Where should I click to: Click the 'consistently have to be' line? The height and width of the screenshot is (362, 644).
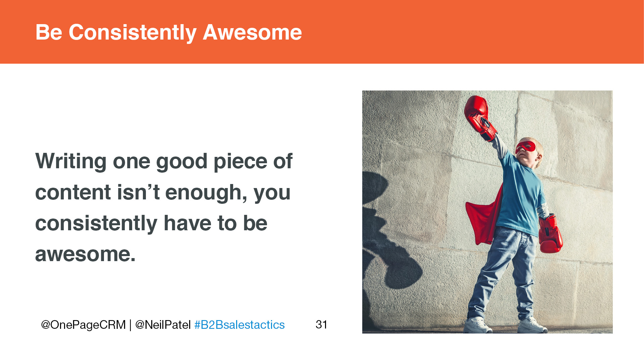(151, 223)
